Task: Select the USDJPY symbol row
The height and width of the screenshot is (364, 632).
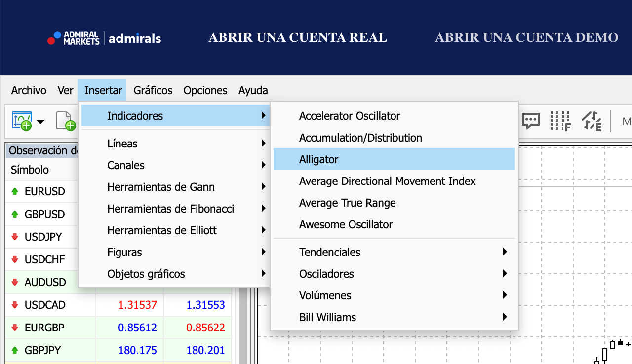Action: (x=41, y=237)
